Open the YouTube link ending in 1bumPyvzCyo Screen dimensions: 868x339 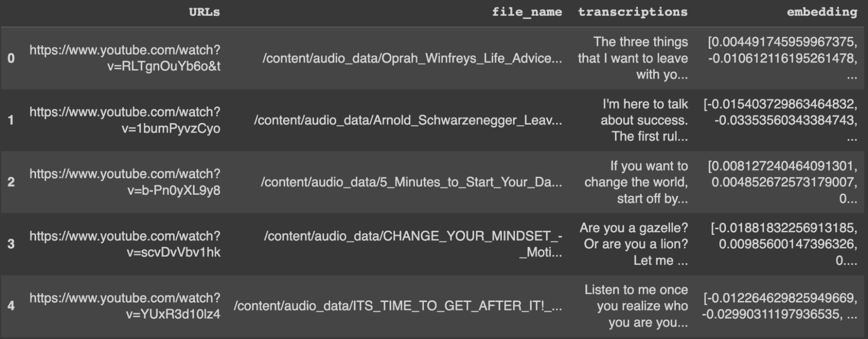coord(125,120)
